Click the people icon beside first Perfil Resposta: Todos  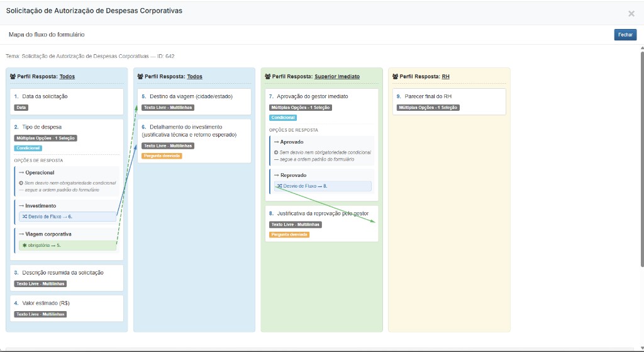click(13, 76)
